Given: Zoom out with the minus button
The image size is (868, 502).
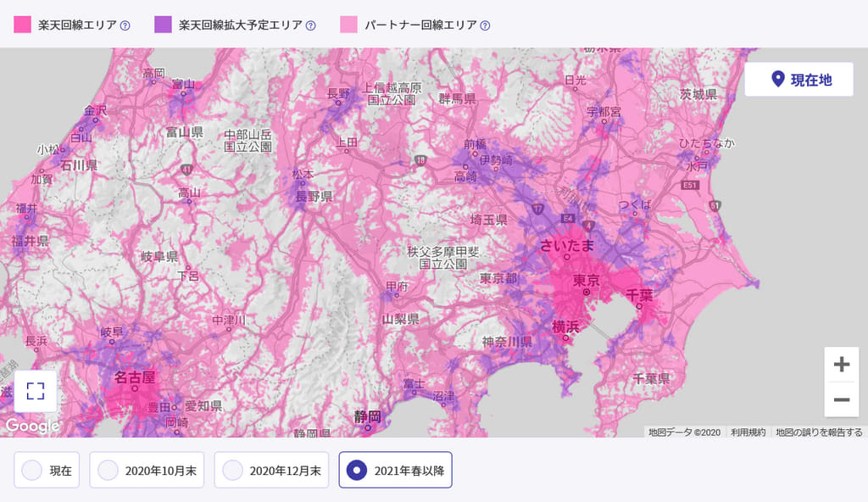Looking at the screenshot, I should coord(842,399).
